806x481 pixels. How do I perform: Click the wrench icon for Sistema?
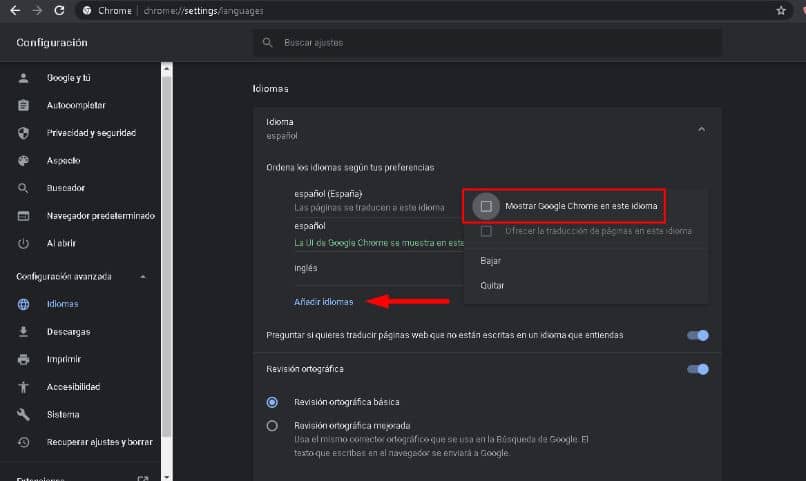23,414
